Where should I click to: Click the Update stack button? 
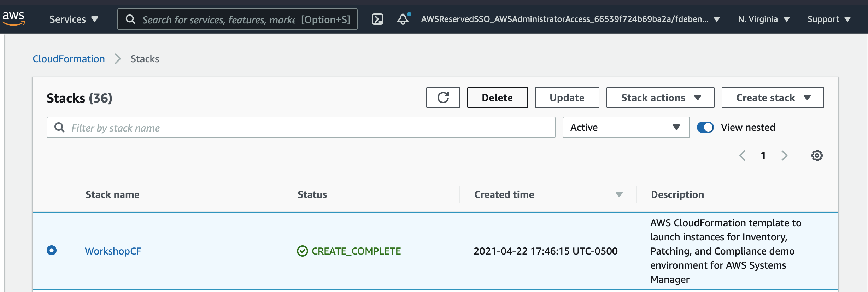[x=567, y=98]
